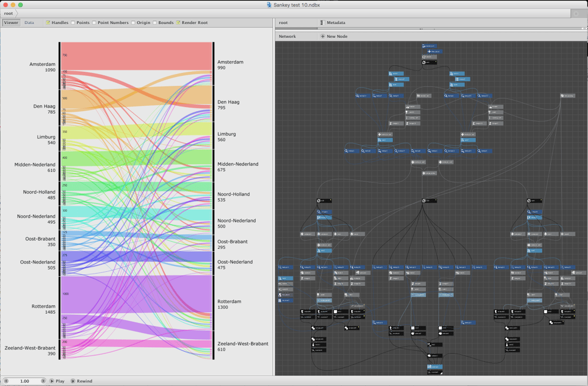Click the frame number field showing 1.00
Viewport: 588px width, 386px height.
pos(24,381)
